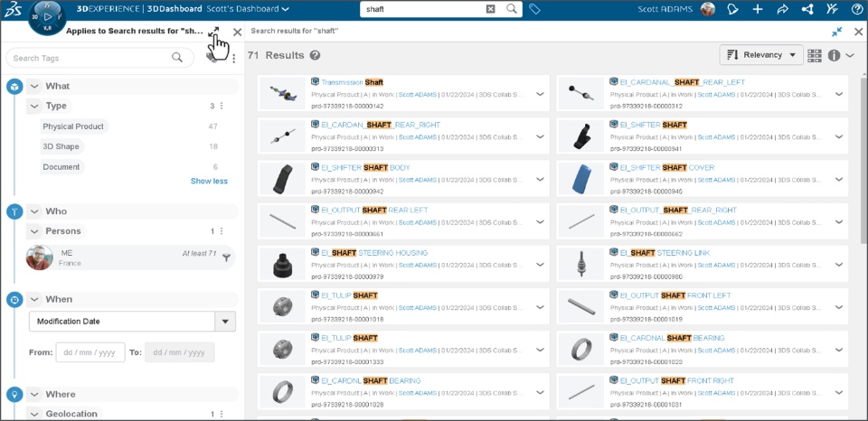Viewport: 868px width, 421px height.
Task: Open Scott ADAMS profile avatar
Action: click(707, 9)
